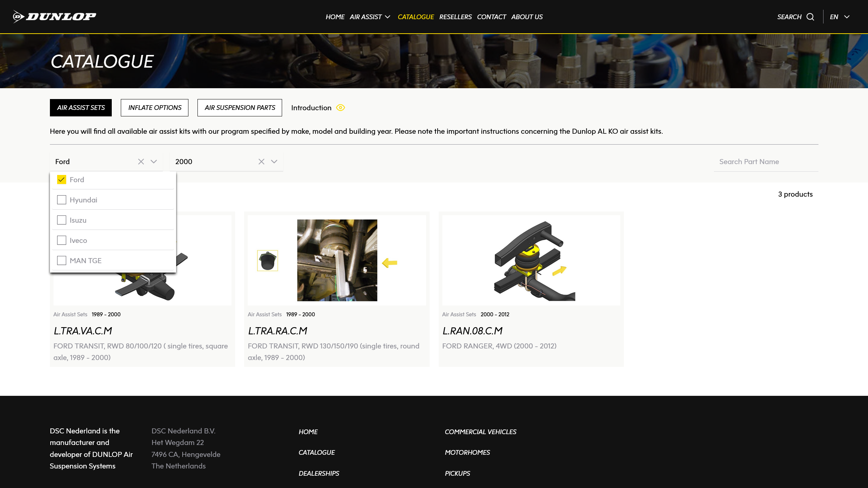The width and height of the screenshot is (868, 488).
Task: Check the Isuzu checkbox
Action: [61, 220]
